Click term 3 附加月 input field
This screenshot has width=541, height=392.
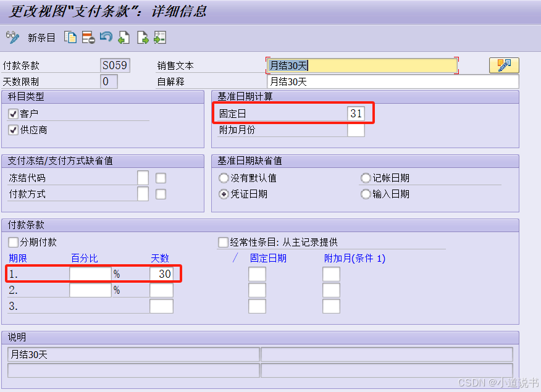pos(331,306)
